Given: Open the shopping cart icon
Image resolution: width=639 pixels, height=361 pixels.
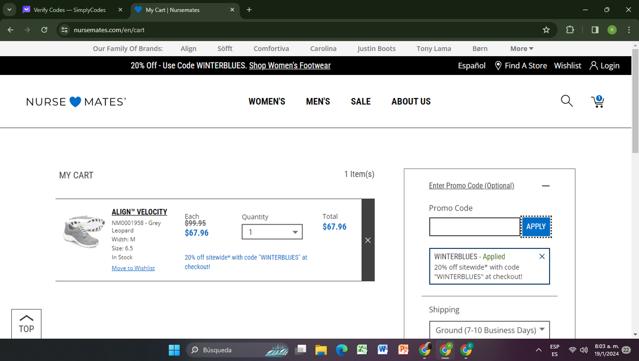Looking at the screenshot, I should pyautogui.click(x=597, y=101).
